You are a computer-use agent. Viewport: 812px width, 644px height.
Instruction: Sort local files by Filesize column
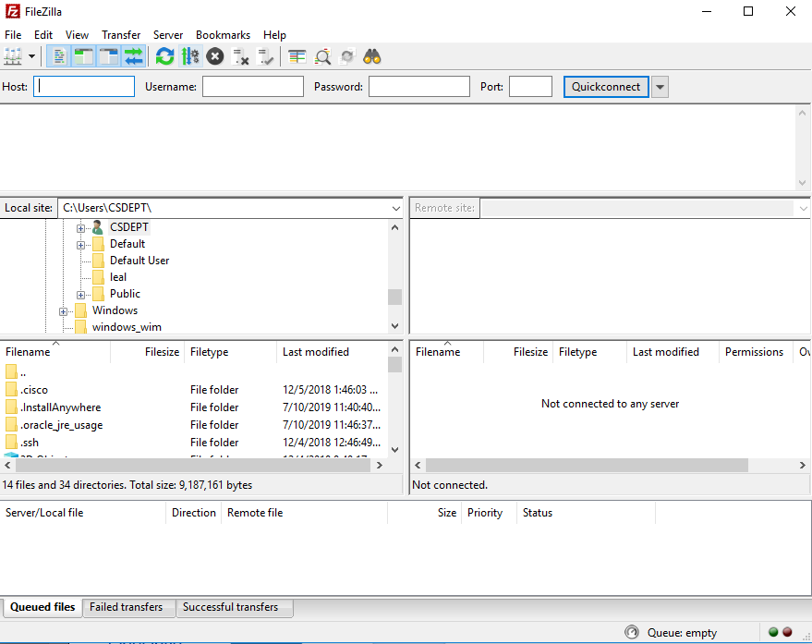coord(148,352)
